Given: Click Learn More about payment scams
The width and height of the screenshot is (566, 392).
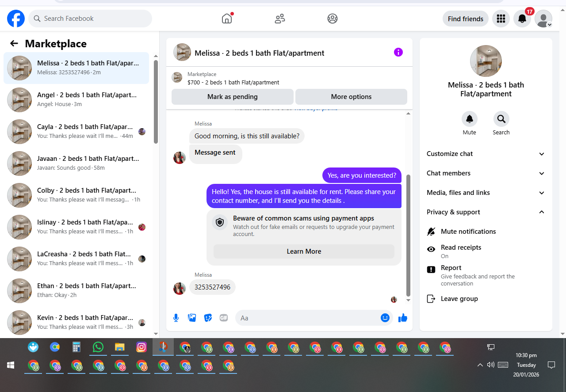Looking at the screenshot, I should (x=304, y=251).
